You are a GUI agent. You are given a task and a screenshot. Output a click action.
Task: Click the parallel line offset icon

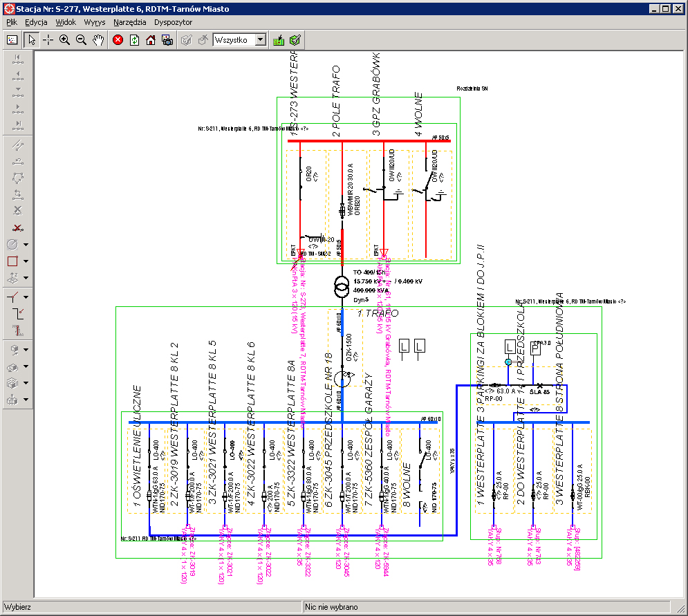click(x=17, y=145)
